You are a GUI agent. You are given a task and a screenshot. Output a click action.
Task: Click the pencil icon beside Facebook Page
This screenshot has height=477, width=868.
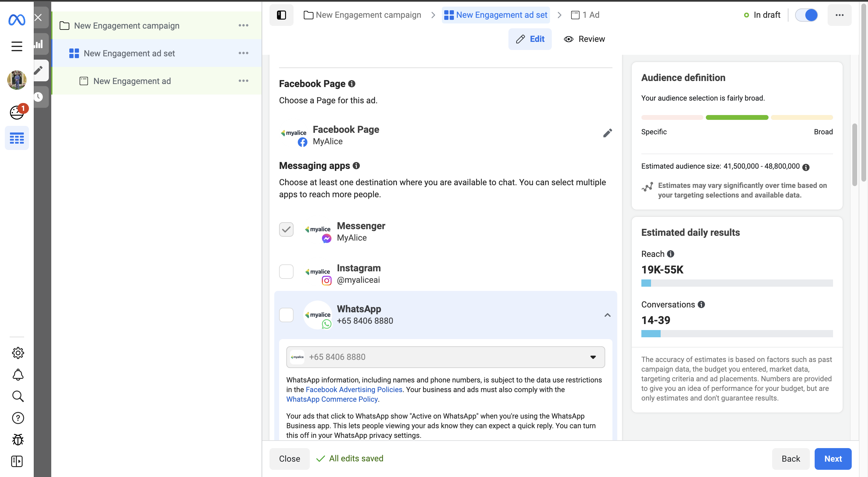point(607,133)
